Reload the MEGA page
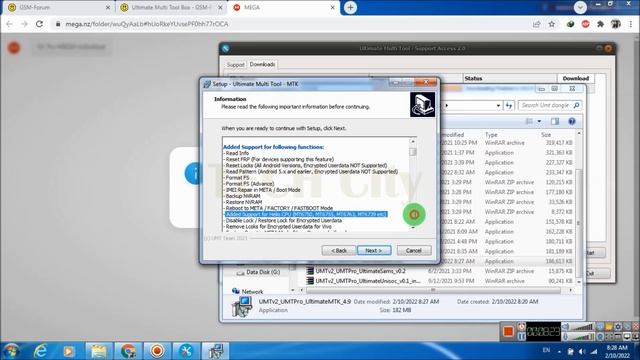The image size is (640, 360). [x=39, y=24]
